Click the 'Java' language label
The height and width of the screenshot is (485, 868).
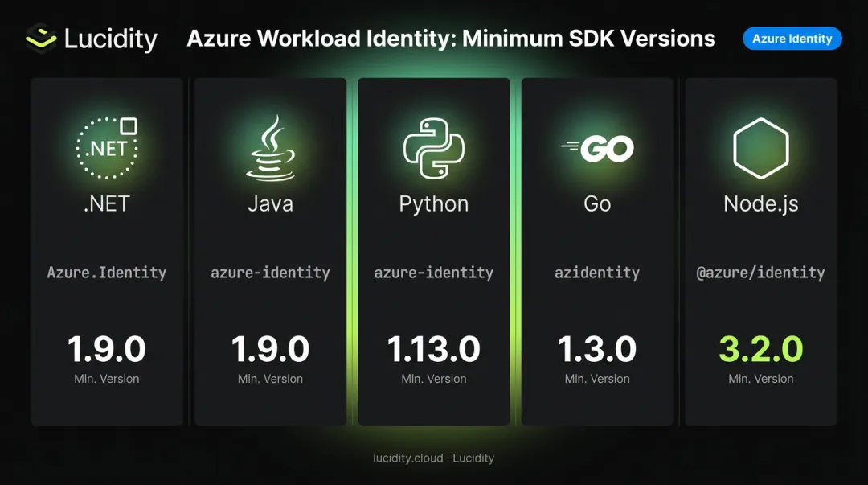click(x=270, y=204)
